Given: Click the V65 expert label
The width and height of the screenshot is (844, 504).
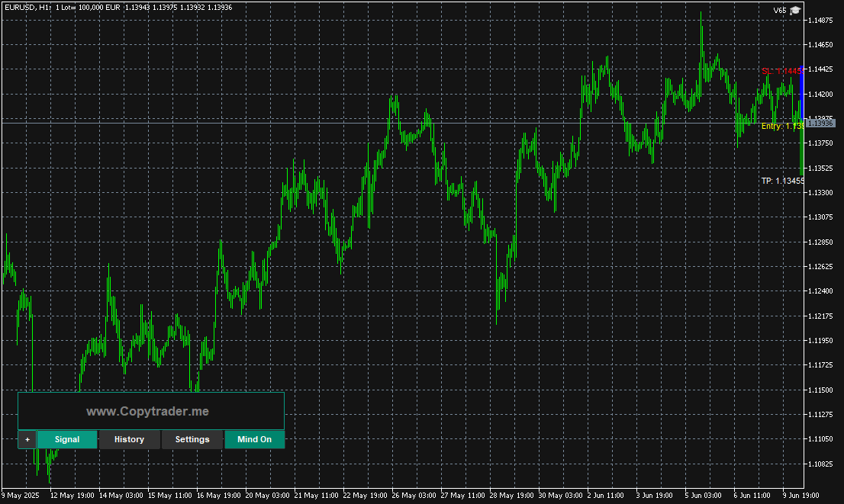Looking at the screenshot, I should tap(779, 10).
